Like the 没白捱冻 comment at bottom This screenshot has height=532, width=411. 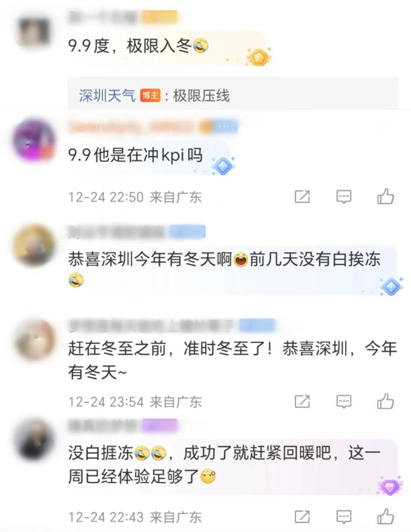[x=386, y=517]
